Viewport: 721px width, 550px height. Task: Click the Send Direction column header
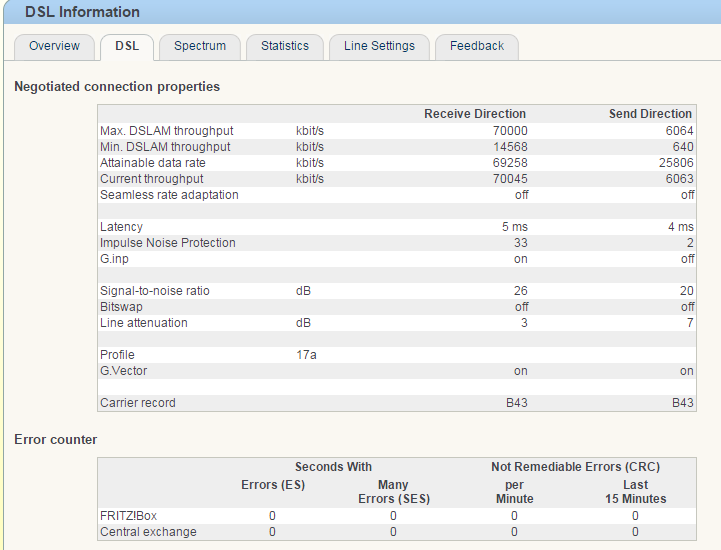[x=650, y=114]
